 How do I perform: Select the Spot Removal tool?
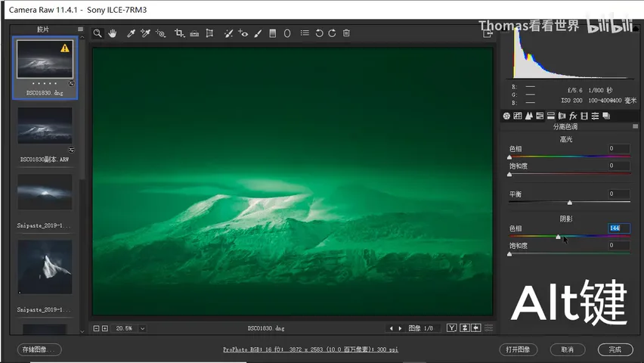click(229, 33)
